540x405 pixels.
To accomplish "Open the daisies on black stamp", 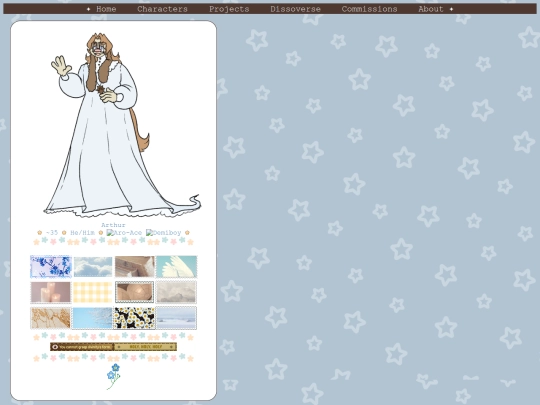I will pos(134,318).
